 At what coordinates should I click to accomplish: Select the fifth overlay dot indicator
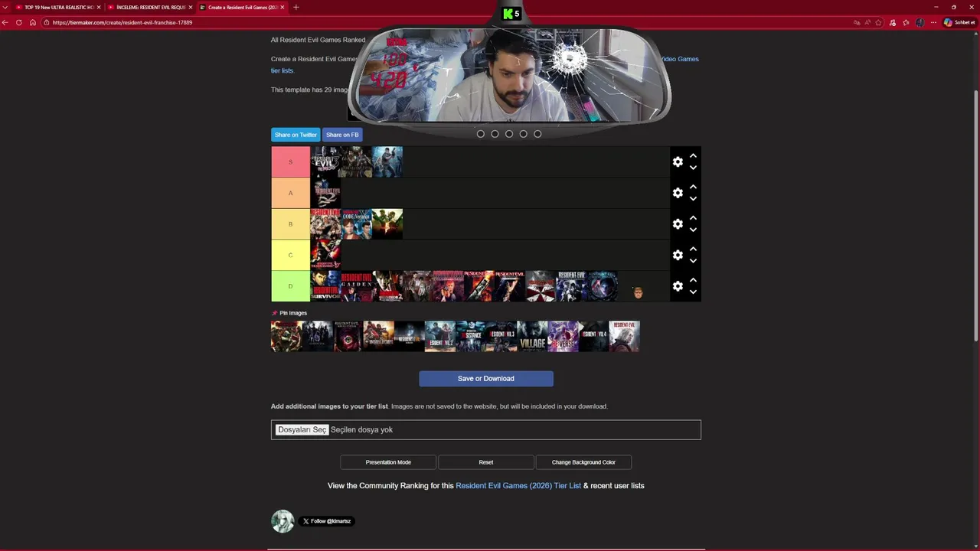(537, 134)
